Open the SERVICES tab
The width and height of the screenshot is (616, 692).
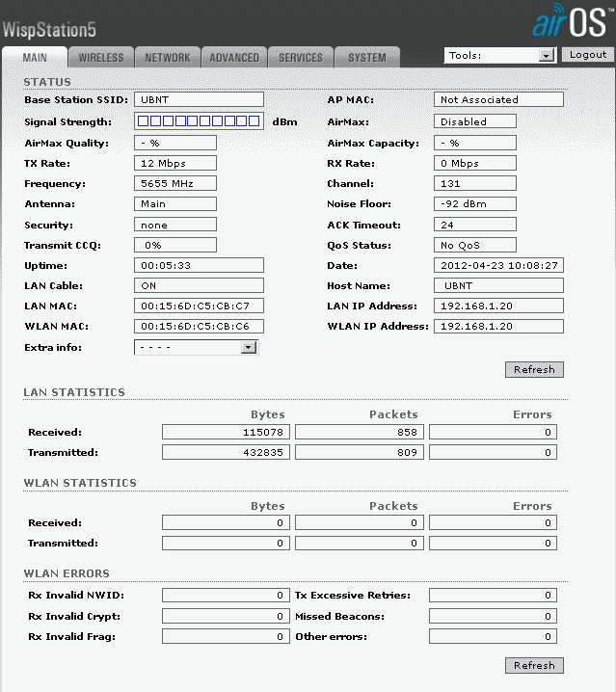click(301, 58)
